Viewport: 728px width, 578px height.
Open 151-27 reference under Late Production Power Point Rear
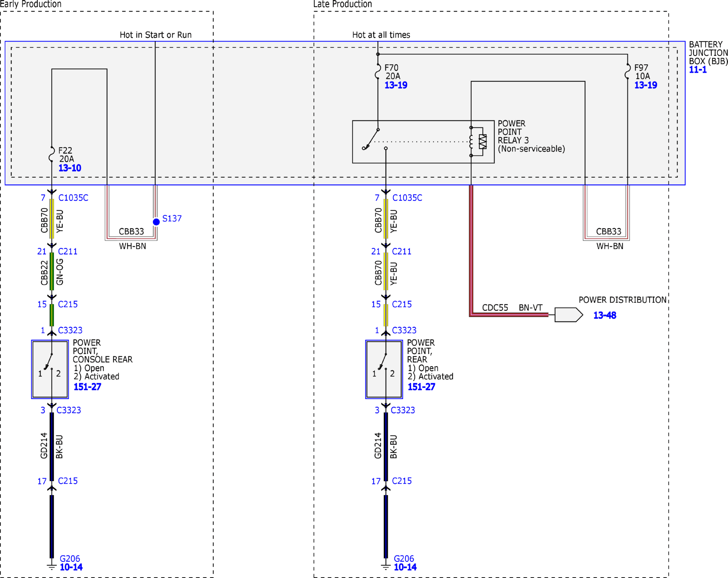[421, 387]
